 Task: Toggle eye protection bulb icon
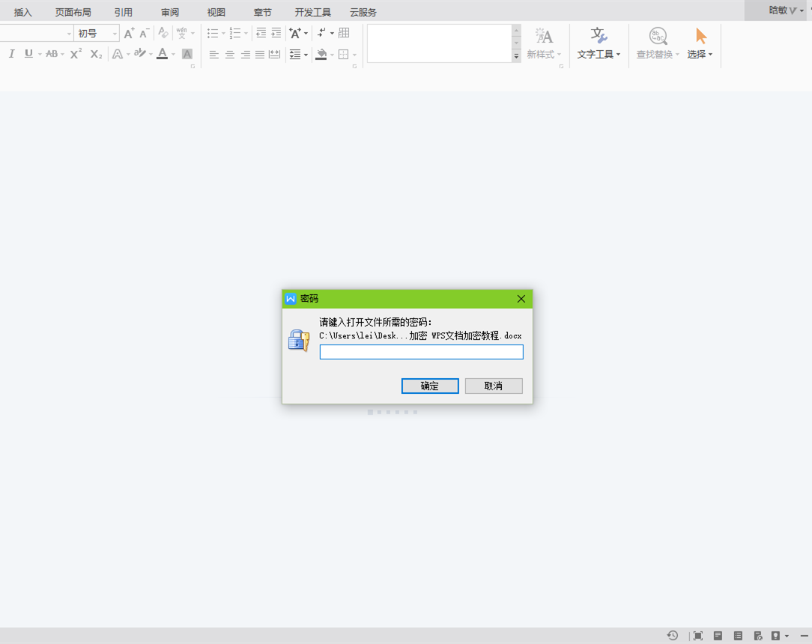775,636
